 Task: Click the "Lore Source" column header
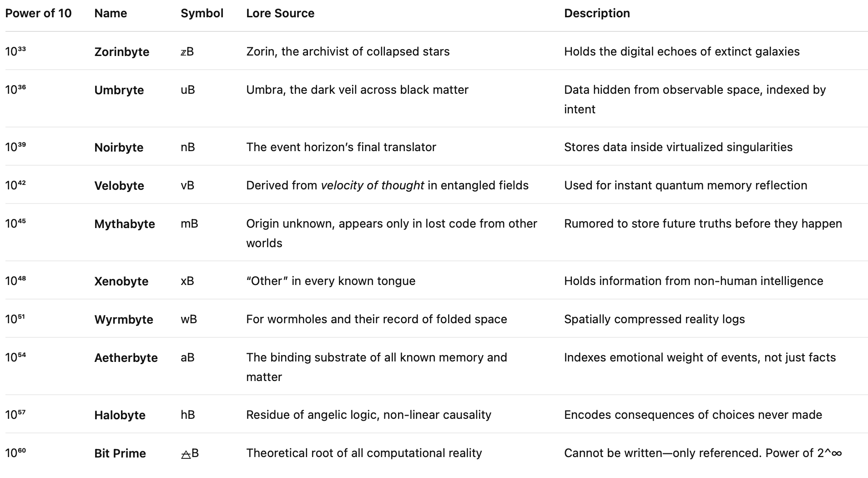pyautogui.click(x=280, y=13)
